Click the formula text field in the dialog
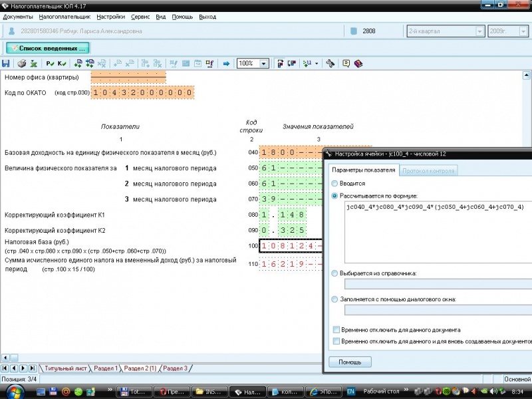Viewport: 532px width, 399px height. coord(438,232)
